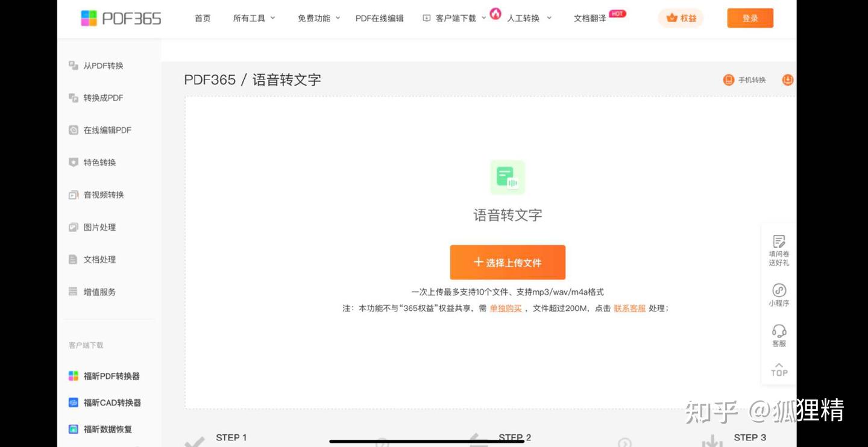This screenshot has width=868, height=447.
Task: Open PDF在线编辑 menu item
Action: tap(379, 18)
